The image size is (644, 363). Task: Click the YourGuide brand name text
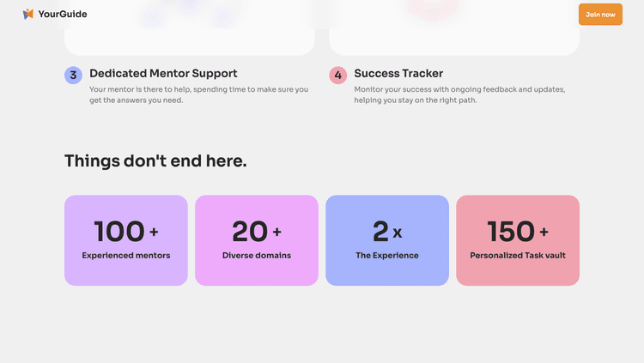[x=63, y=14]
